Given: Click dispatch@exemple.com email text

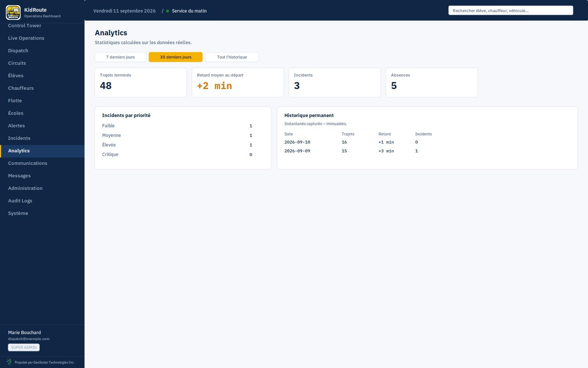Looking at the screenshot, I should pos(29,339).
